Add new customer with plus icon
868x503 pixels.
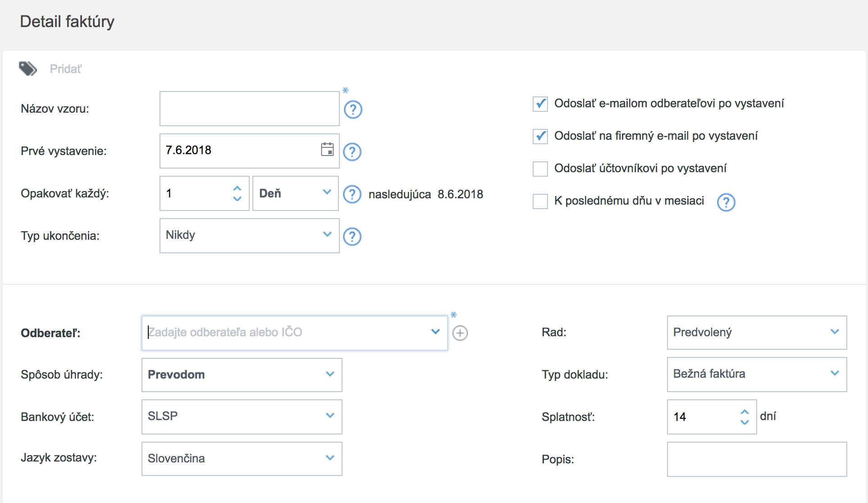460,333
